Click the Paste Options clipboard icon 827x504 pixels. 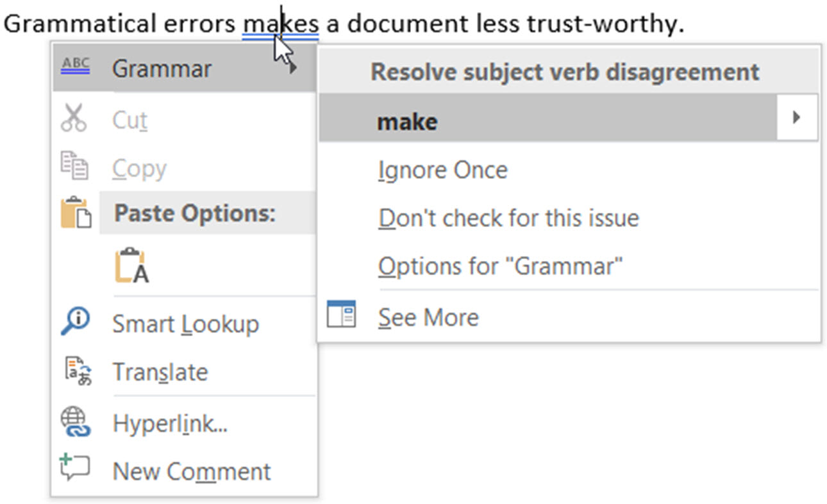76,213
